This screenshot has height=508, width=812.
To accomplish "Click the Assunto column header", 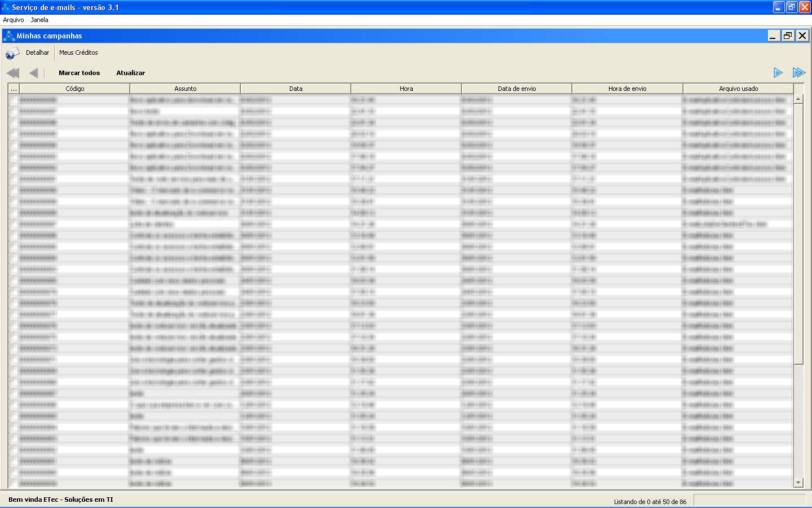I will coord(185,89).
